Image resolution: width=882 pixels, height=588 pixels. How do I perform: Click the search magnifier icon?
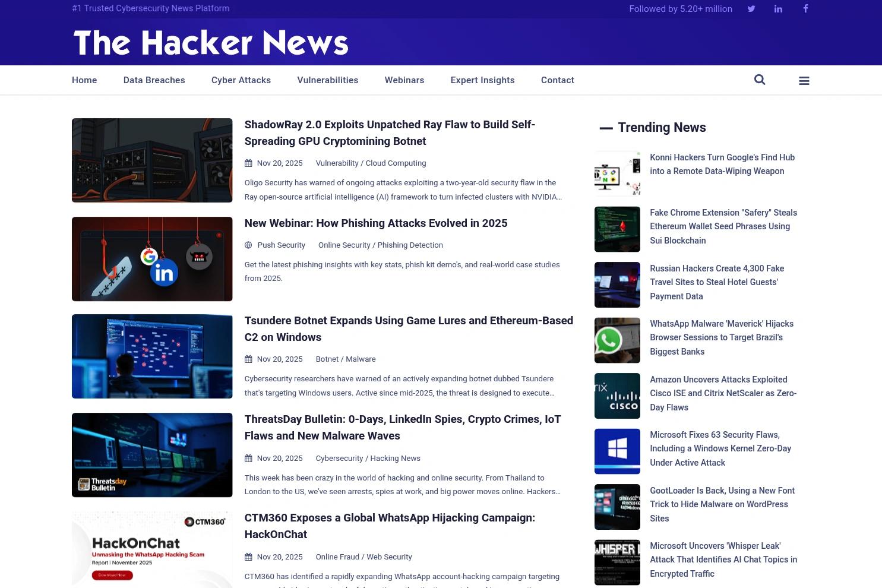coord(760,80)
